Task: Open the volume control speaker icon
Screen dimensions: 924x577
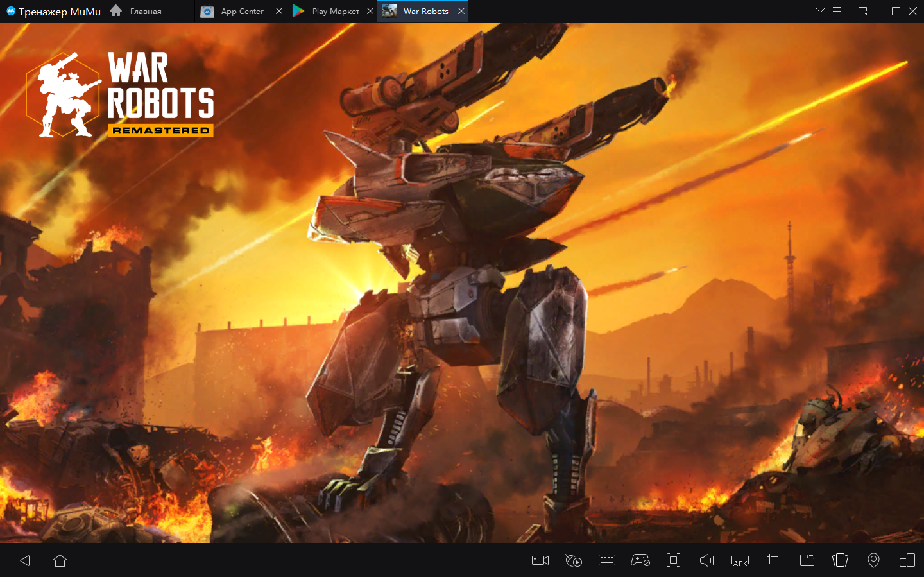Action: (706, 560)
